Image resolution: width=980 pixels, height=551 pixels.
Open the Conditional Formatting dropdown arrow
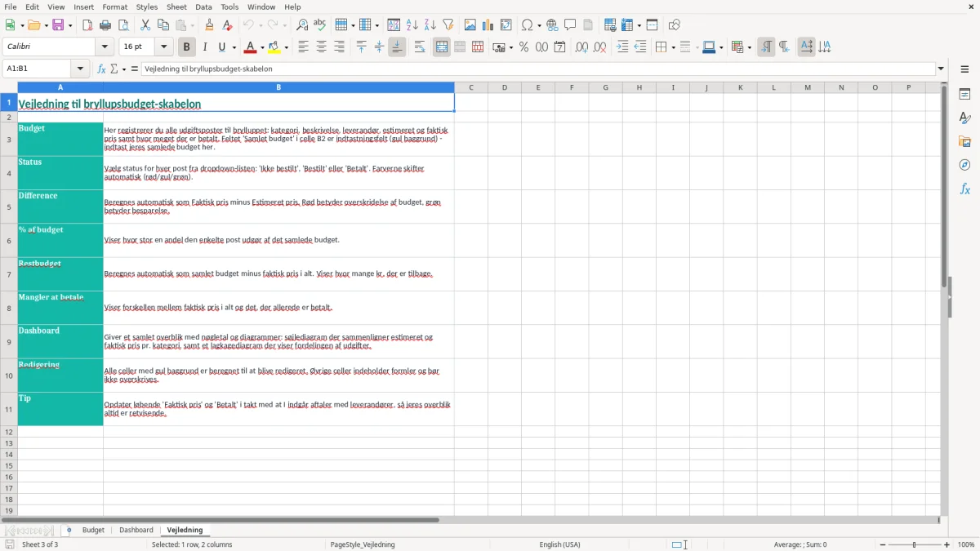pos(749,47)
